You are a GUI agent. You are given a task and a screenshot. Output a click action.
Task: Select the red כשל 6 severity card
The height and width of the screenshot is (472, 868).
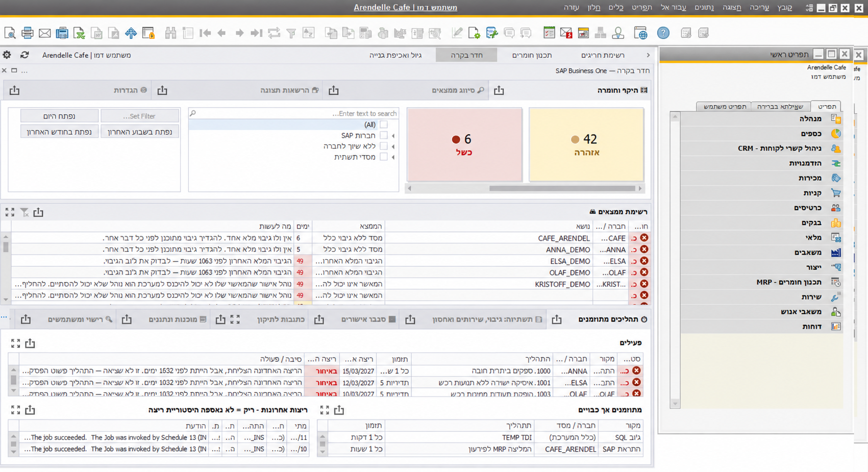(464, 144)
